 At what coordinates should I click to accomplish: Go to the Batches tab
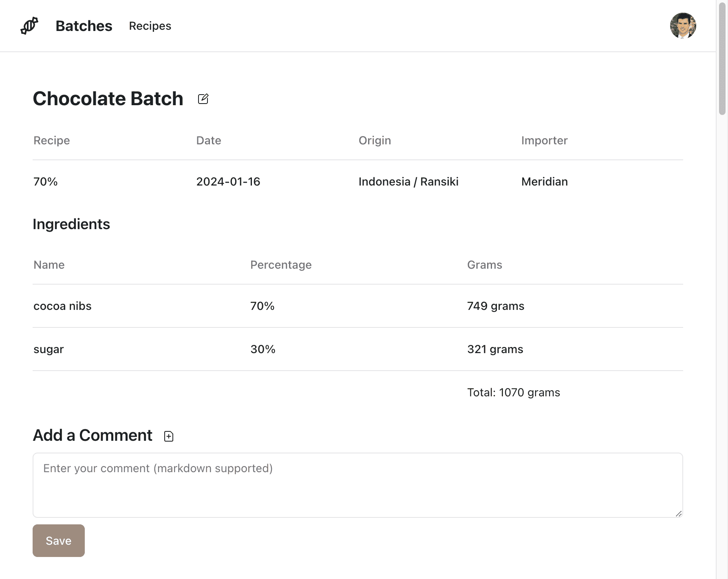pos(84,26)
